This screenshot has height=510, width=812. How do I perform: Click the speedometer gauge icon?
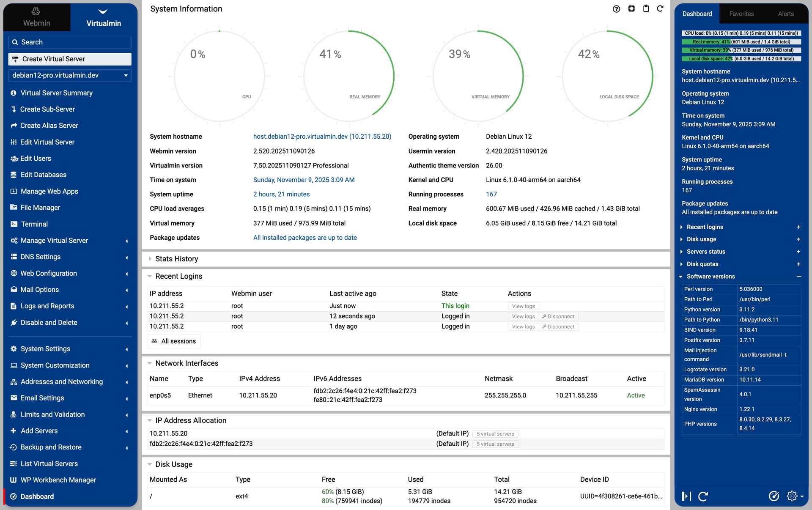click(x=774, y=496)
